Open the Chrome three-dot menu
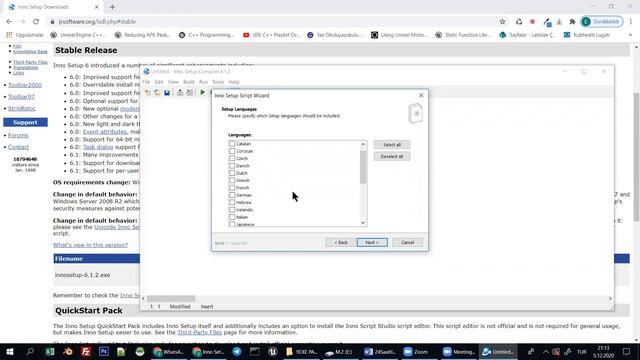Image resolution: width=640 pixels, height=360 pixels. (x=631, y=22)
